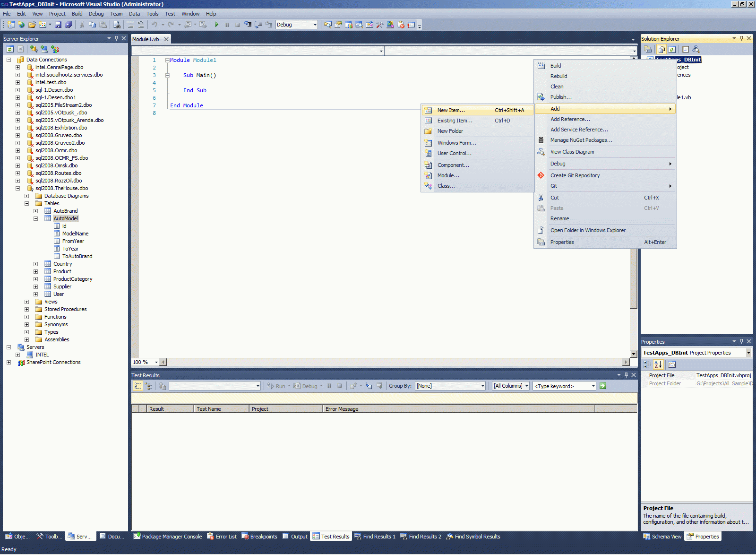The image size is (756, 555).
Task: Collapse the Tables folder node
Action: click(26, 203)
